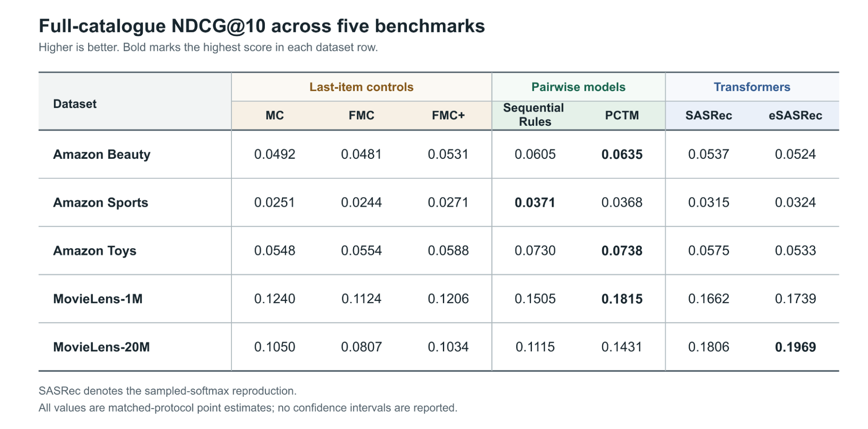
Task: Click the Dataset column header
Action: pos(75,104)
